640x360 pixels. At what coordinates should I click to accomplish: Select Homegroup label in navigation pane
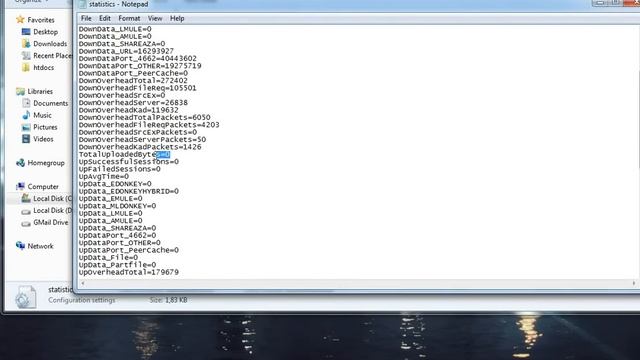point(46,163)
